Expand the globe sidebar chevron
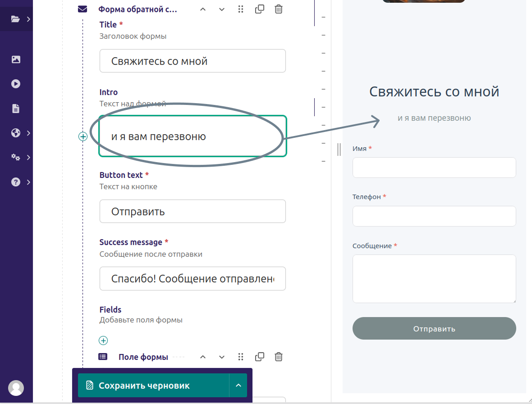The height and width of the screenshot is (404, 532). tap(28, 133)
